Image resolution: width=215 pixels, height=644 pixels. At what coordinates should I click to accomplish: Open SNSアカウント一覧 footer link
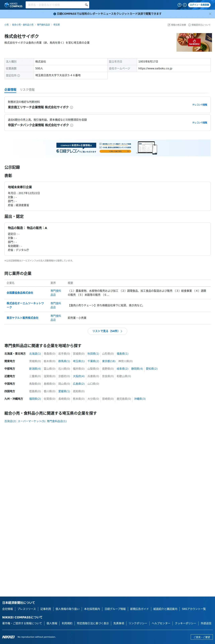pyautogui.click(x=194, y=609)
